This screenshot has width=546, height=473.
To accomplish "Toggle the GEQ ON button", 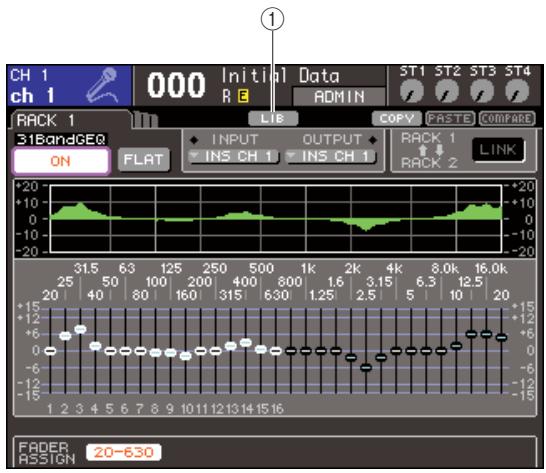I will (61, 161).
